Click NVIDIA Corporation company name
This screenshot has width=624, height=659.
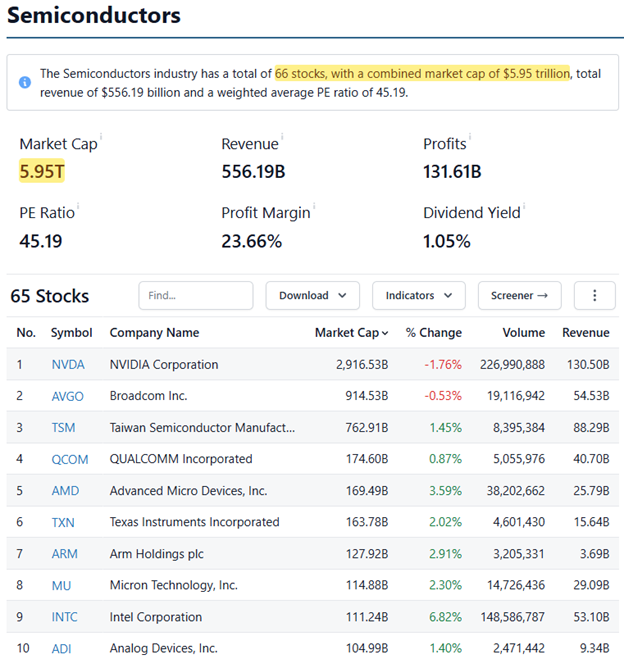[x=164, y=364]
